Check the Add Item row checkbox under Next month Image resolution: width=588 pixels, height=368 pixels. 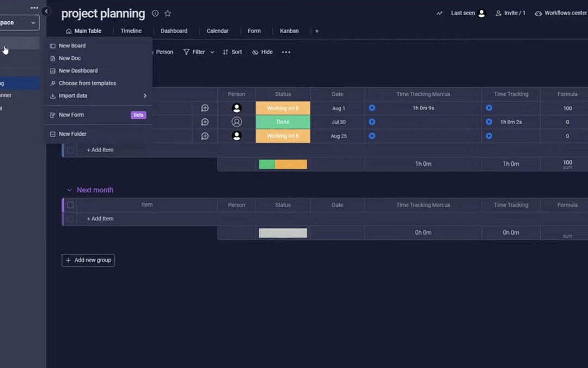click(x=70, y=219)
